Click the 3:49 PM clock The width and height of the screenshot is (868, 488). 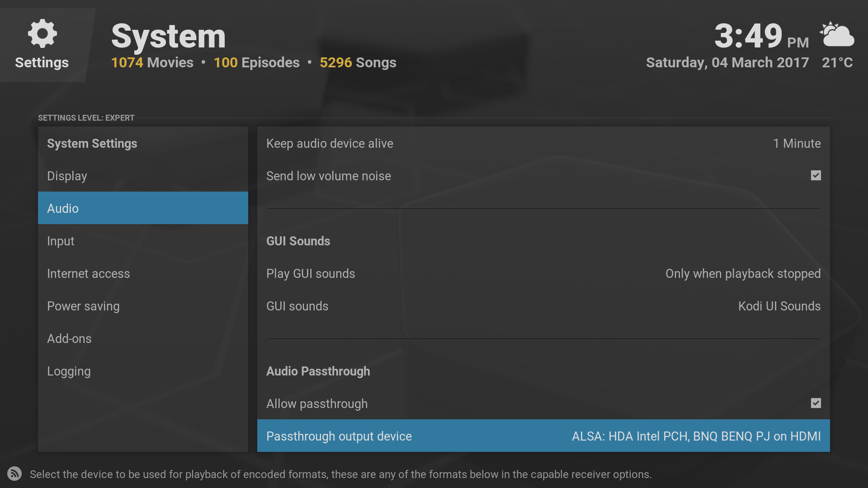[761, 36]
